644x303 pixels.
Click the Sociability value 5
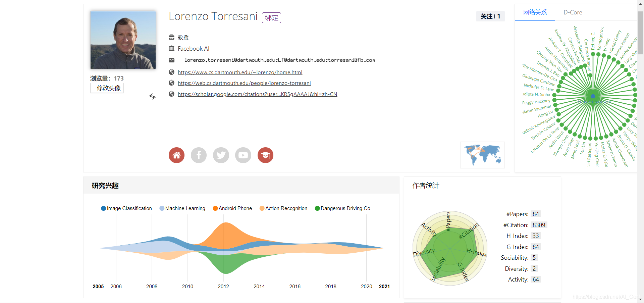pos(534,257)
